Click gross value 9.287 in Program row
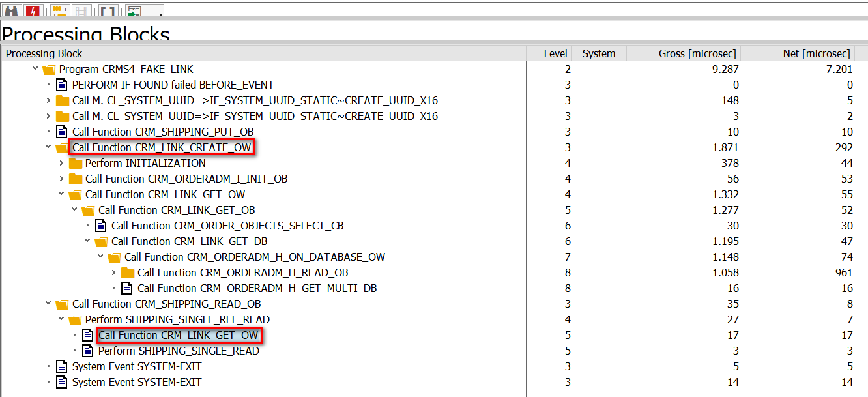 point(725,69)
